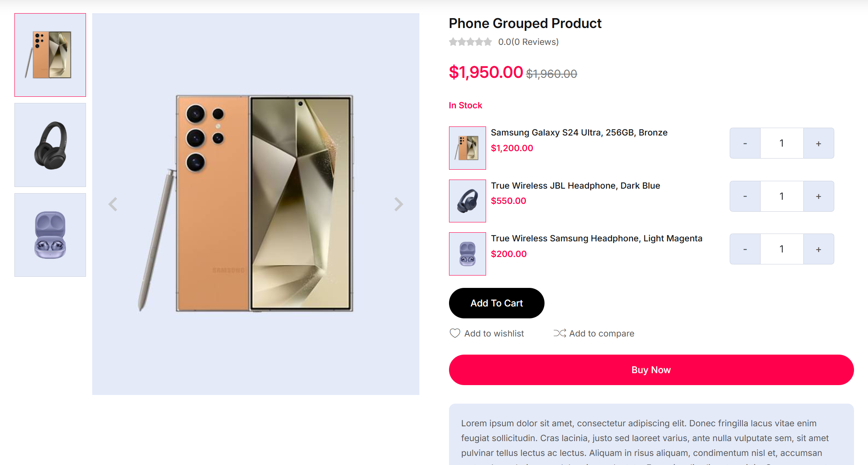Go to the previous gallery image arrow
This screenshot has width=868, height=465.
click(x=113, y=204)
